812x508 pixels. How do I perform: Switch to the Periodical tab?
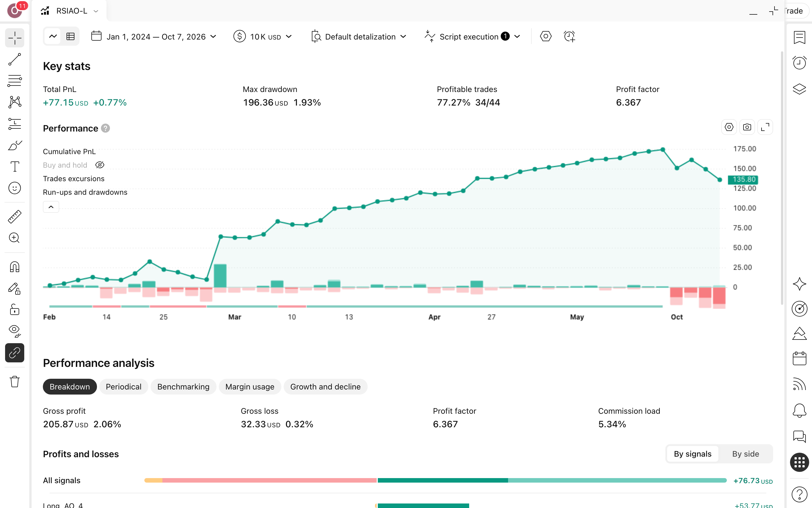click(123, 387)
